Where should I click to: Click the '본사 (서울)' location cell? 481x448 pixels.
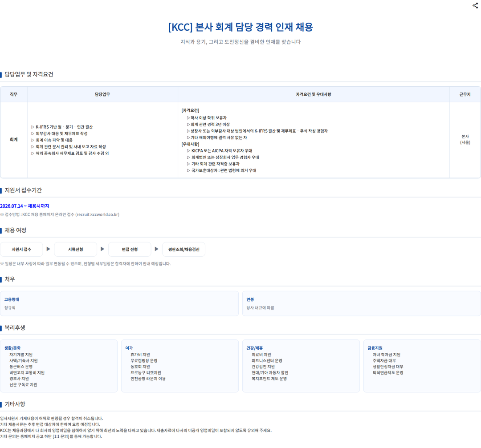(465, 139)
